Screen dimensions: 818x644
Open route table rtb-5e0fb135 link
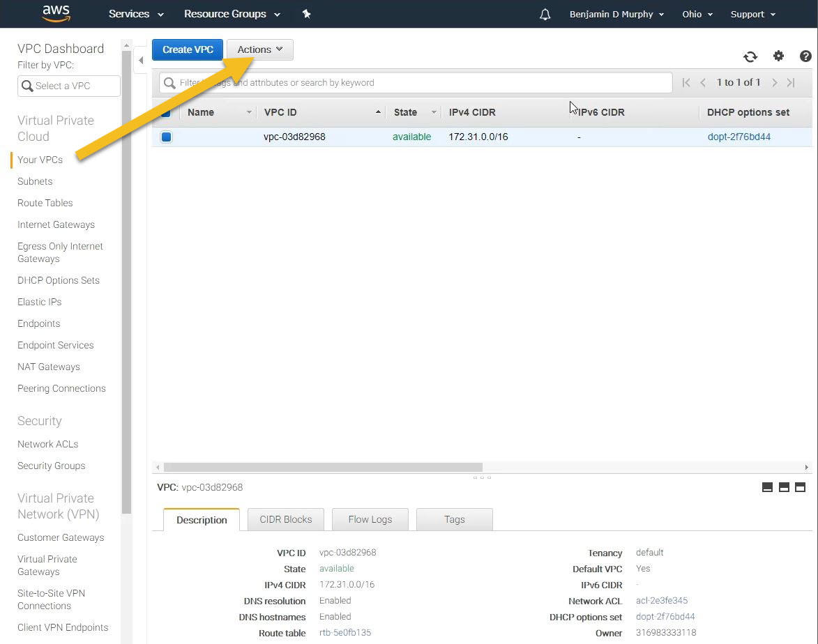[344, 633]
